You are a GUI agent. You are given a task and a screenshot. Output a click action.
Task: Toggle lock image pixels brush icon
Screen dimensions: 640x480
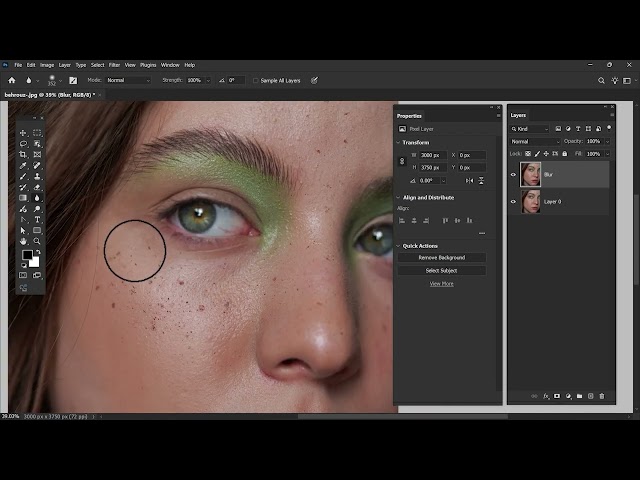click(x=537, y=154)
